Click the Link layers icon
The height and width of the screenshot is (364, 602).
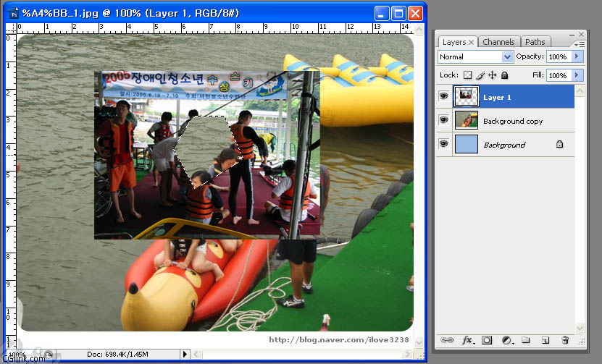[x=446, y=340]
